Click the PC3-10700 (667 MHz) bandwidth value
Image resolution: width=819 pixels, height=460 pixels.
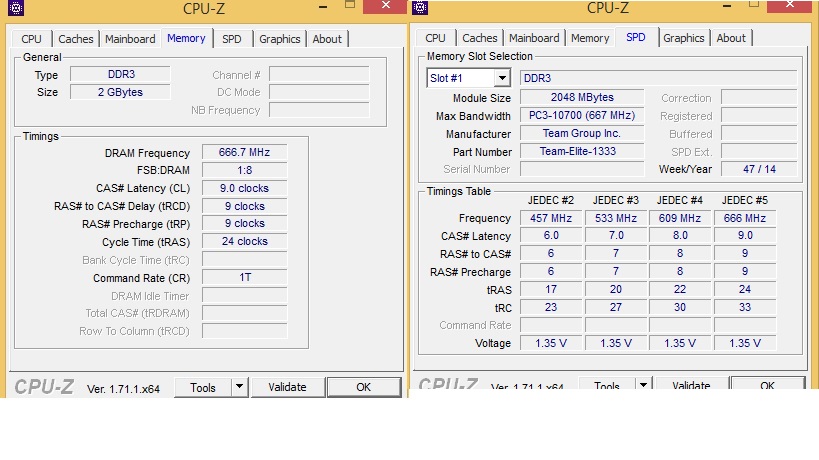pyautogui.click(x=582, y=115)
